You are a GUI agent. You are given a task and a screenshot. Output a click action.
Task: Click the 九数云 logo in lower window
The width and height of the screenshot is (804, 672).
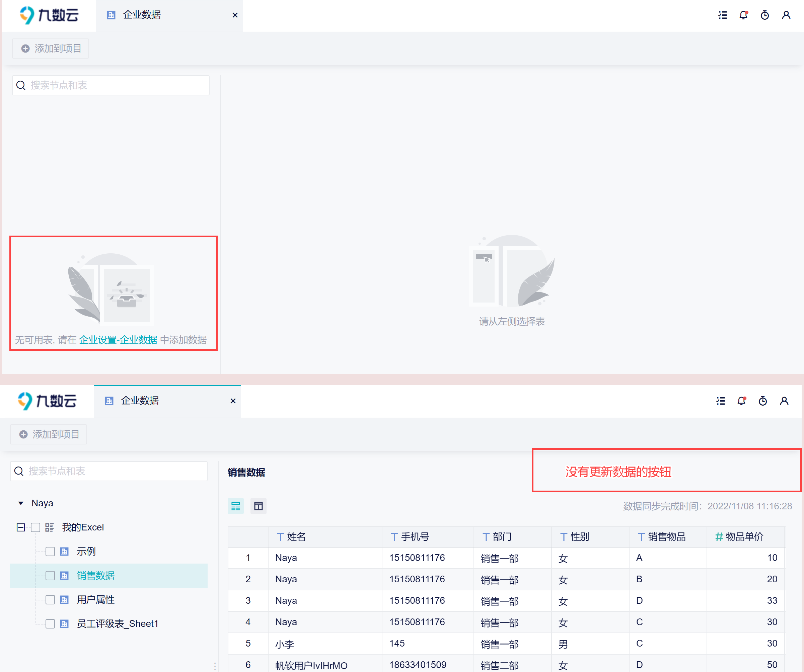click(47, 401)
